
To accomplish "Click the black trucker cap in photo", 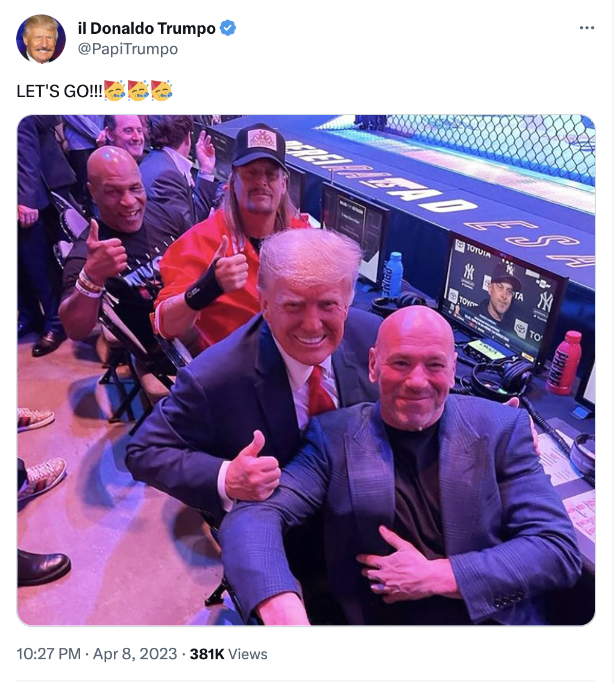I will coord(259,146).
